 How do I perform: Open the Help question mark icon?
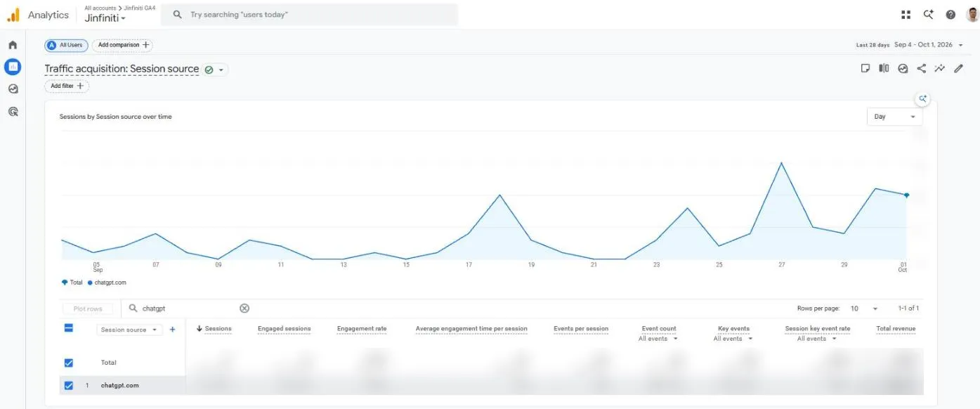(x=950, y=15)
